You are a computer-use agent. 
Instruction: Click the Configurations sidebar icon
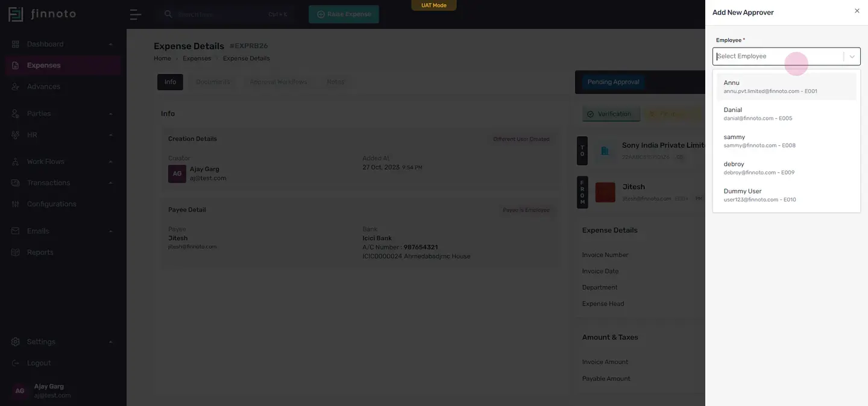pos(16,204)
